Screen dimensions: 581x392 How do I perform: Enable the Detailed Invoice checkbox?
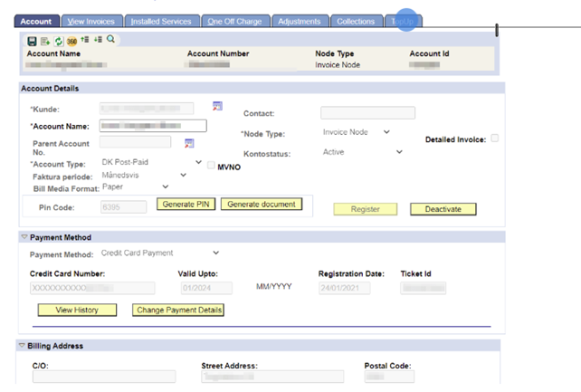point(494,139)
